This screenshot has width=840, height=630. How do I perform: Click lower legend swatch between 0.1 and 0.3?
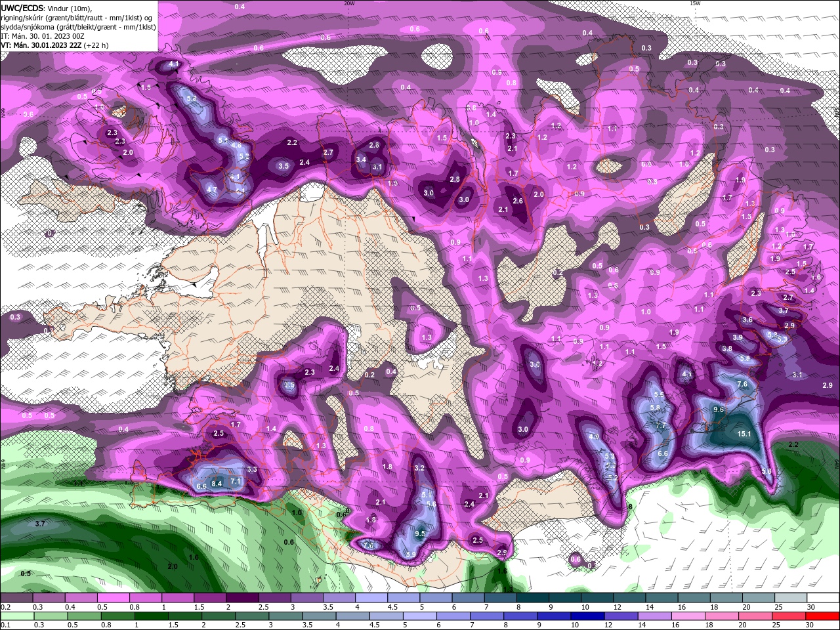[x=16, y=616]
